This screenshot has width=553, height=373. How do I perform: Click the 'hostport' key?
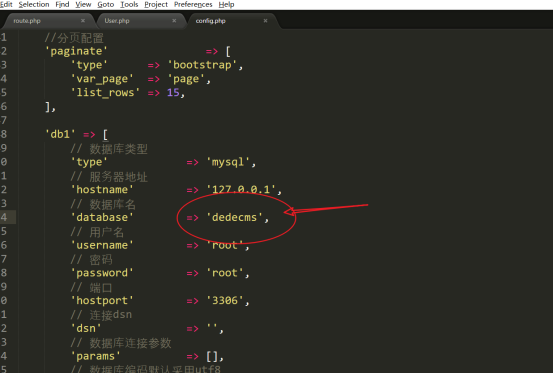(x=102, y=300)
